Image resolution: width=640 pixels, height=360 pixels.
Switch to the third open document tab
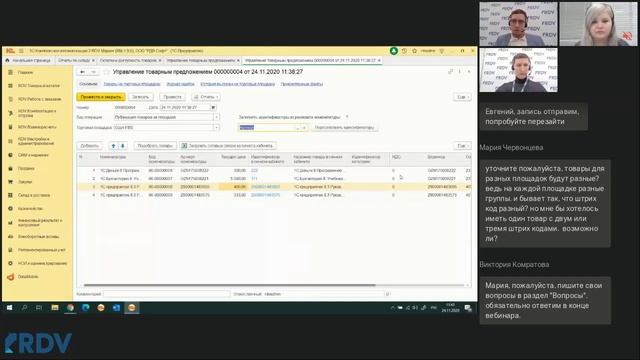129,60
